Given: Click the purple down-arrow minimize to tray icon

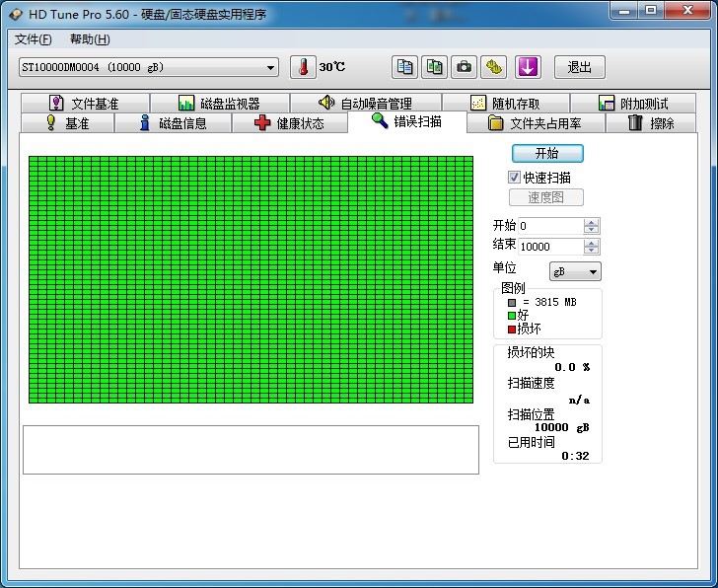Looking at the screenshot, I should [x=529, y=67].
